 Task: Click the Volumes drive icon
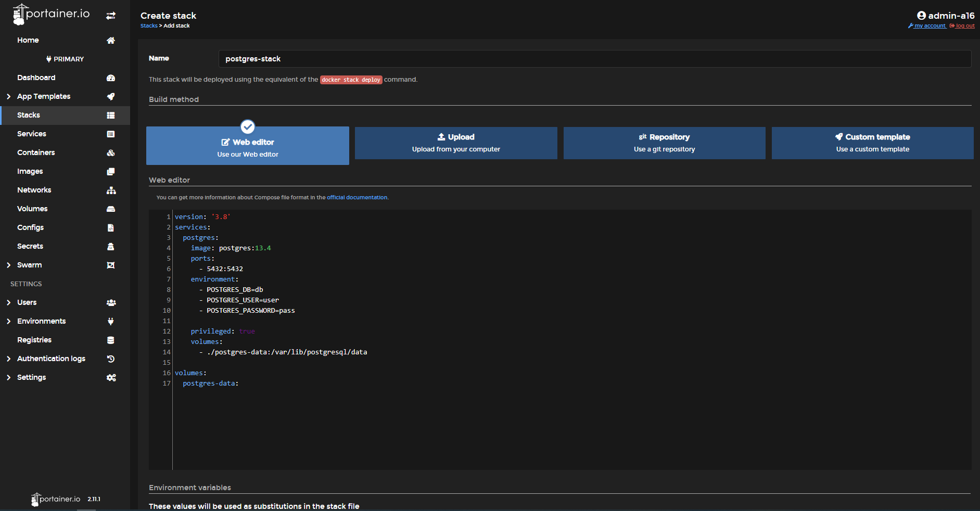tap(111, 209)
